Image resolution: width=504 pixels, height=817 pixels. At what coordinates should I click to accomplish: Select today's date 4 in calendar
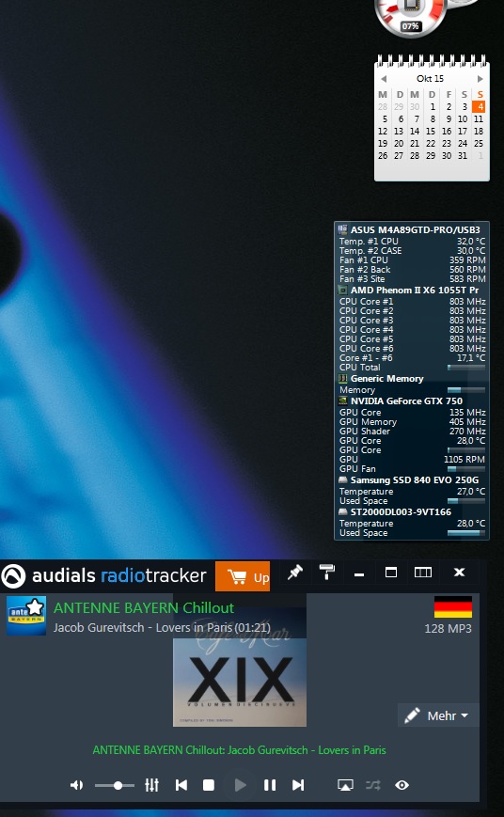pos(479,107)
